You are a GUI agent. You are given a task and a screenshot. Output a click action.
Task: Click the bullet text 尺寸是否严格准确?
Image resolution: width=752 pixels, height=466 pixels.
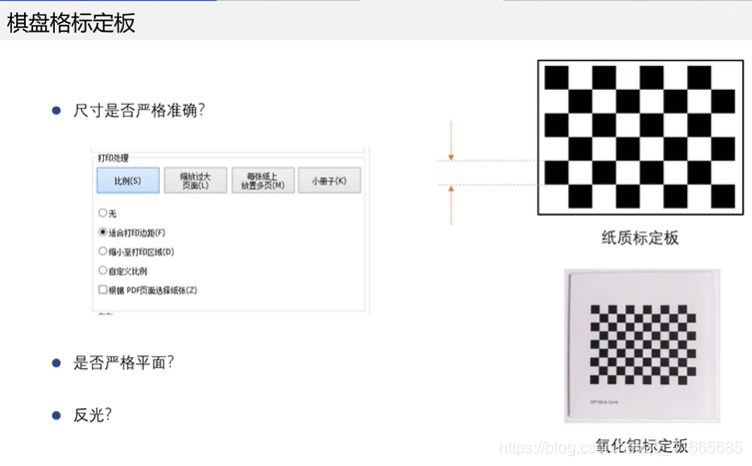(139, 110)
